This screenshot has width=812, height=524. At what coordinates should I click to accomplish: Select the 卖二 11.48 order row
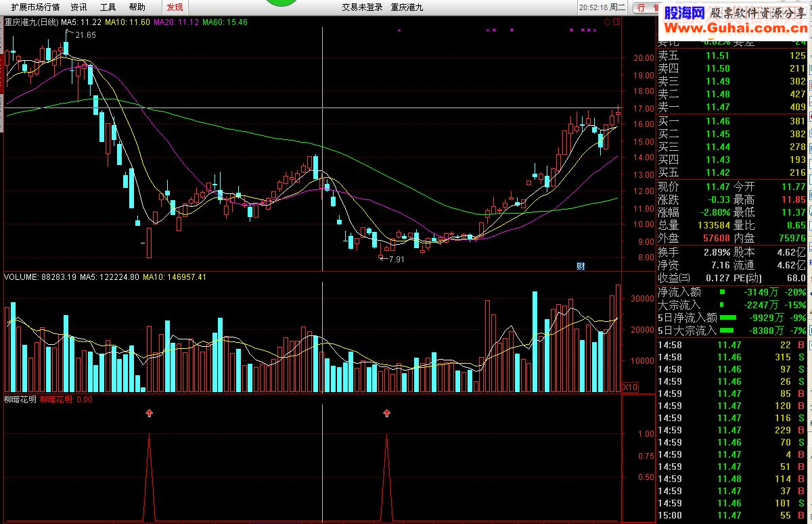(x=732, y=94)
